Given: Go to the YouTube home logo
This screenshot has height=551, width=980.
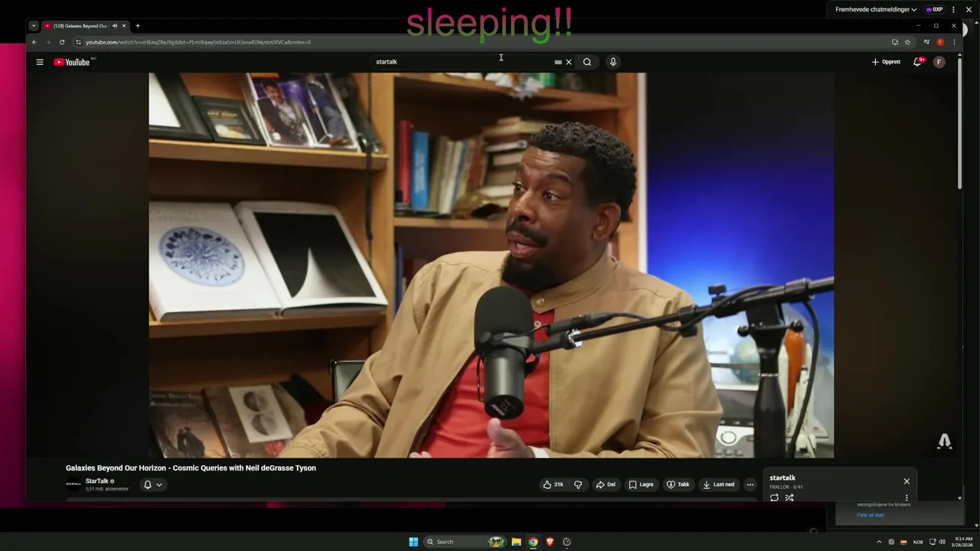Looking at the screenshot, I should click(x=72, y=62).
